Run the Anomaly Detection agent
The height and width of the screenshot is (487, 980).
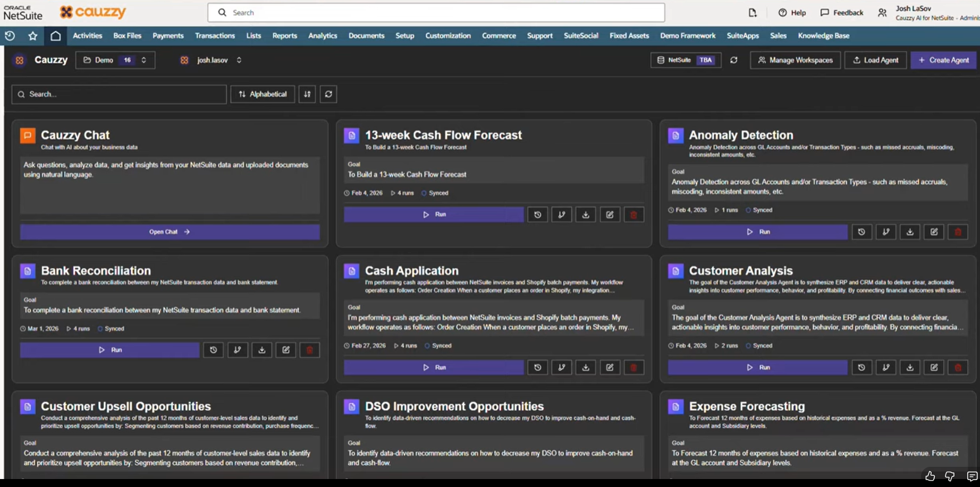[x=758, y=232]
